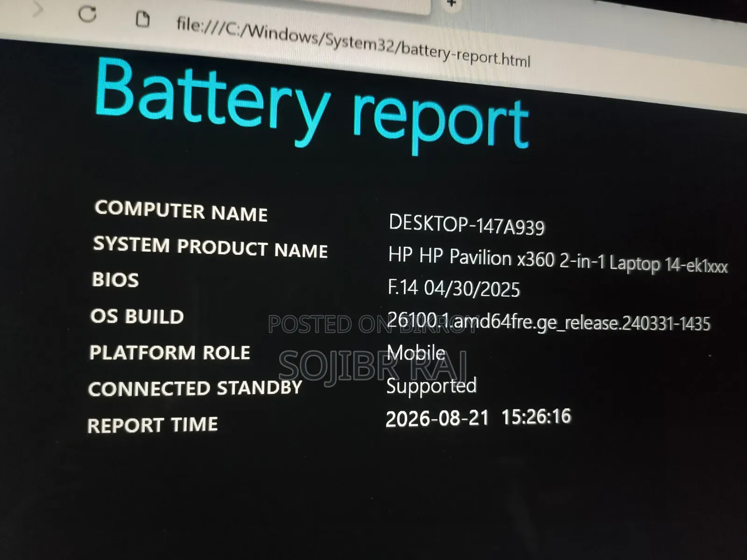Click the battery-report.html address bar
Image resolution: width=747 pixels, height=560 pixels.
coord(353,42)
